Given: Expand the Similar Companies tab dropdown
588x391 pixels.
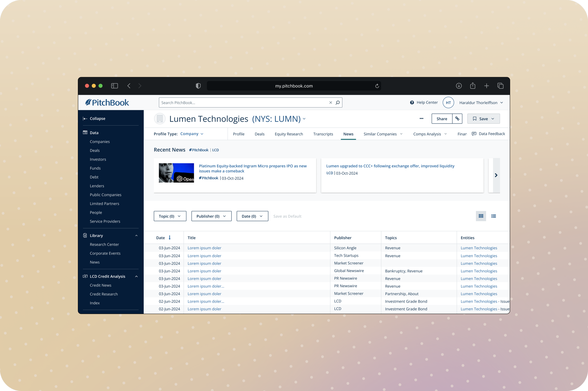Looking at the screenshot, I should click(401, 134).
